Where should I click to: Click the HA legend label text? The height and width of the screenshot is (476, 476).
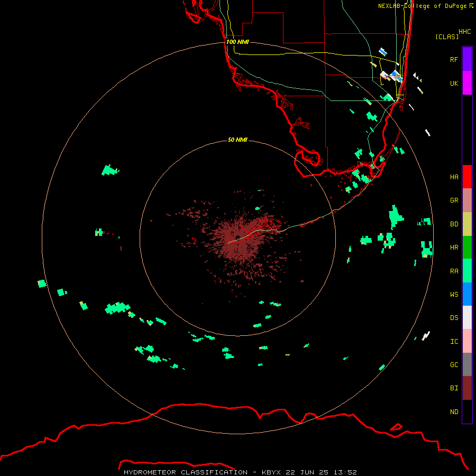point(454,177)
